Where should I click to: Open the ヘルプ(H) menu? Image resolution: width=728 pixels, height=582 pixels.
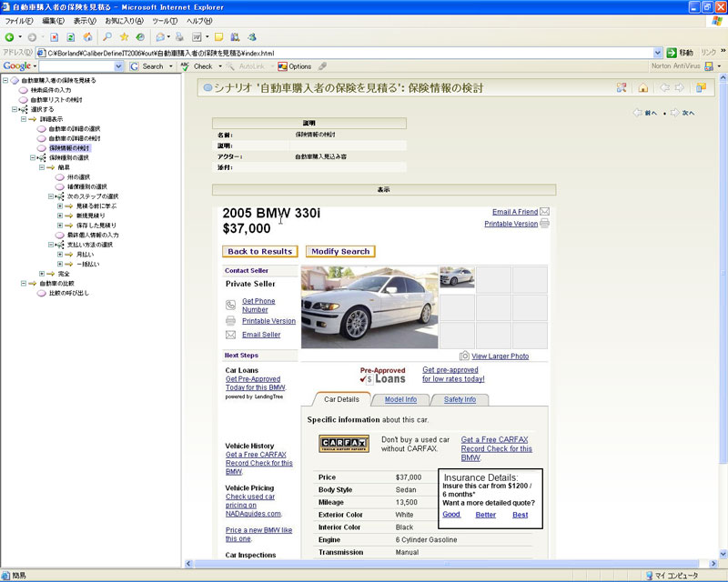(199, 21)
